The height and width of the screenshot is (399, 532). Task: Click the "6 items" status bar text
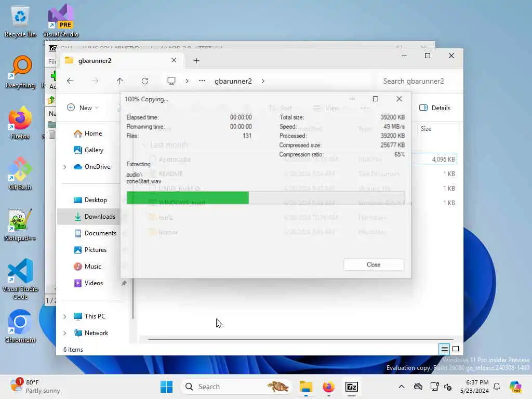pyautogui.click(x=73, y=350)
